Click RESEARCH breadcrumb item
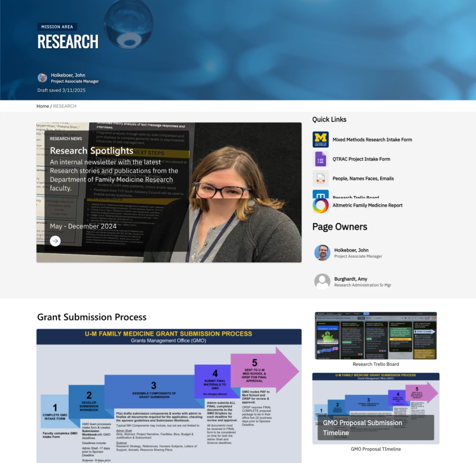This screenshot has height=463, width=476. [x=65, y=106]
